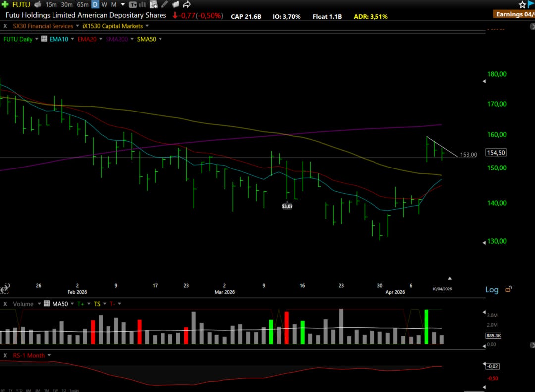Screen dimensions: 535x392
Task: Open the chart template icon in toolbar
Action: [133, 5]
